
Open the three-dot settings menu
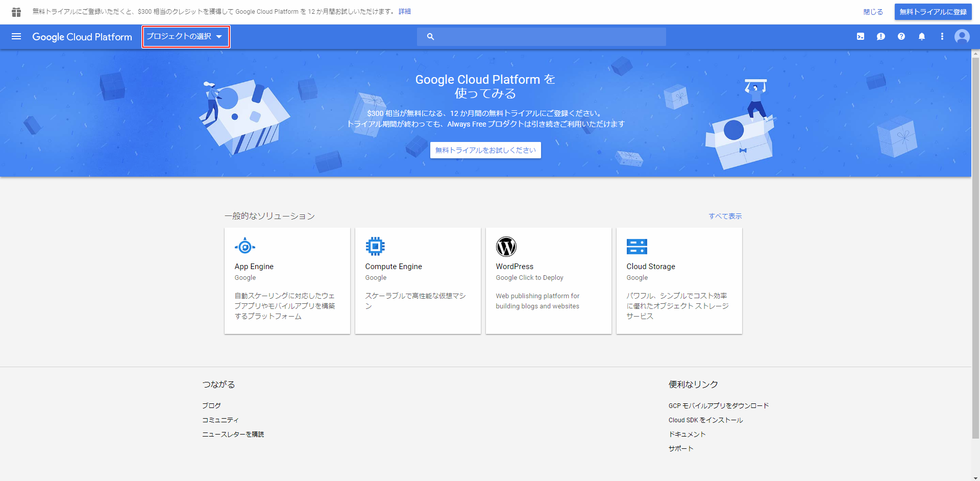(x=942, y=37)
